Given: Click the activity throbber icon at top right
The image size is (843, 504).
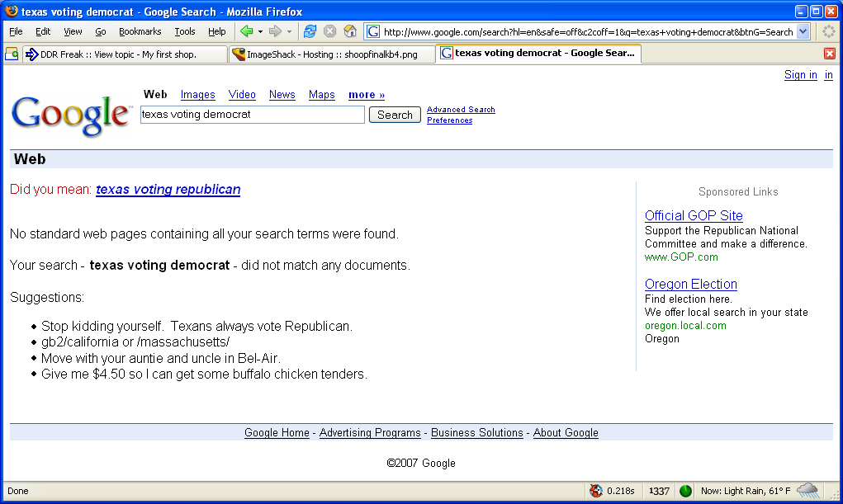Looking at the screenshot, I should point(828,31).
